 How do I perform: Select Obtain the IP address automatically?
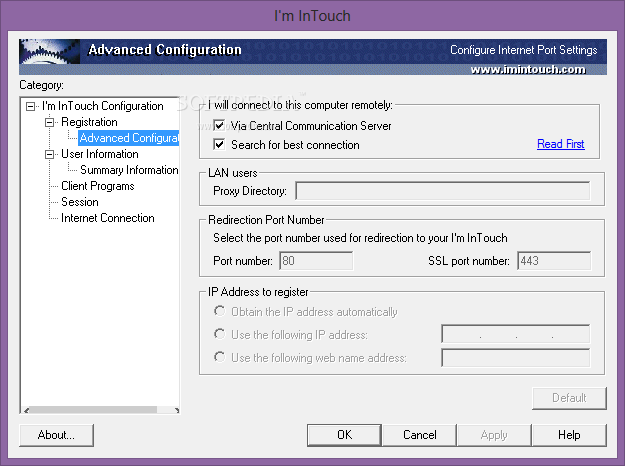219,311
